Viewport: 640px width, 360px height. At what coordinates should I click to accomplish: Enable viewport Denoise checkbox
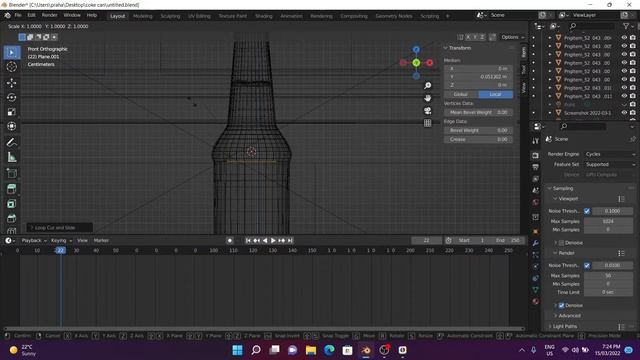pyautogui.click(x=561, y=243)
